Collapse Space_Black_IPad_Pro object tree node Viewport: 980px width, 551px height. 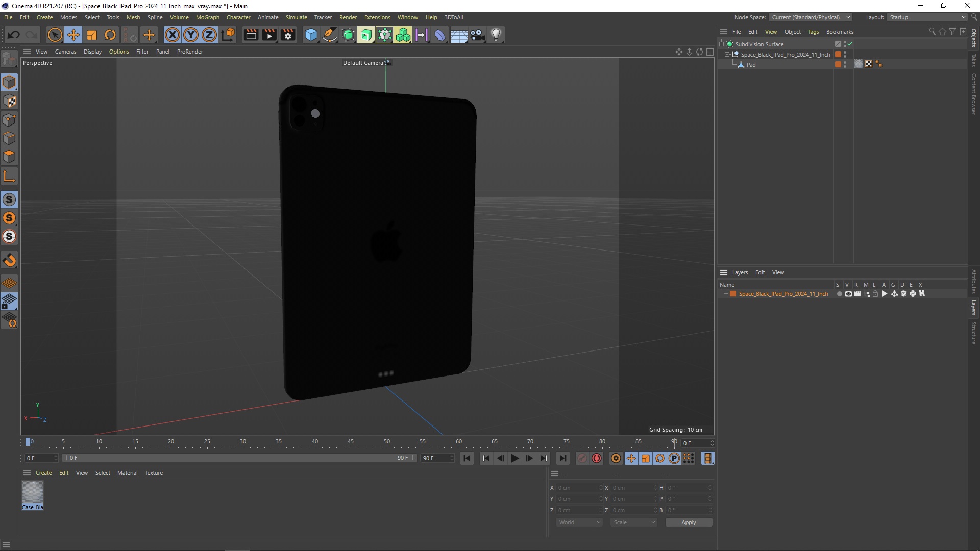(727, 55)
